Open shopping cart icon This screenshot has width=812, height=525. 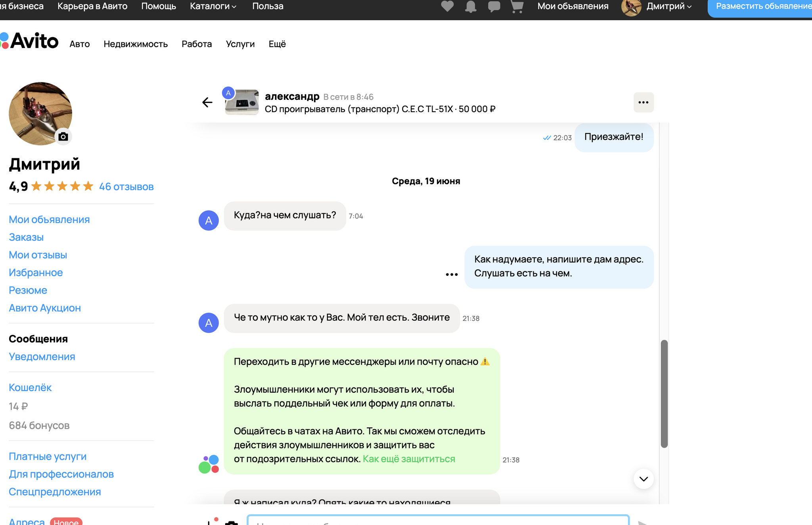coord(517,6)
